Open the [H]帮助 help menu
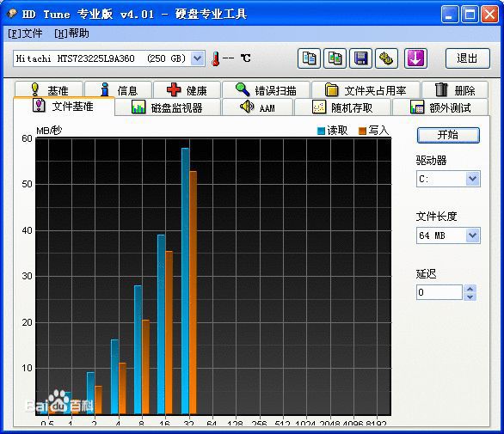The width and height of the screenshot is (504, 434). click(x=71, y=34)
